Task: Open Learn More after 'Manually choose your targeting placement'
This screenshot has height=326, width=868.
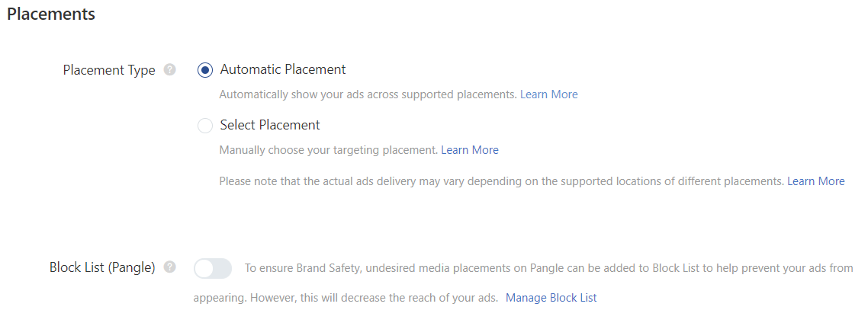Action: coord(469,150)
